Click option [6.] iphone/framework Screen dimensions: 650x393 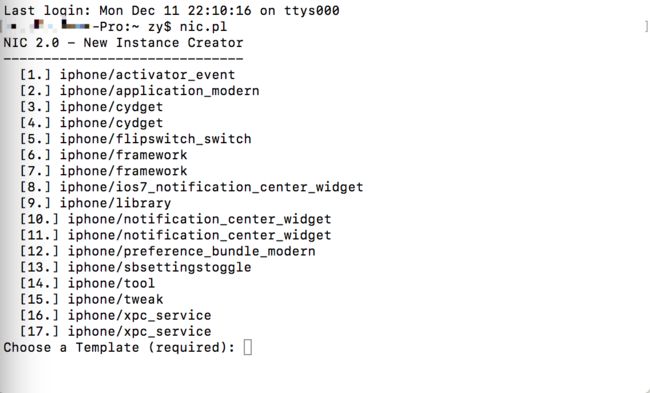(103, 155)
